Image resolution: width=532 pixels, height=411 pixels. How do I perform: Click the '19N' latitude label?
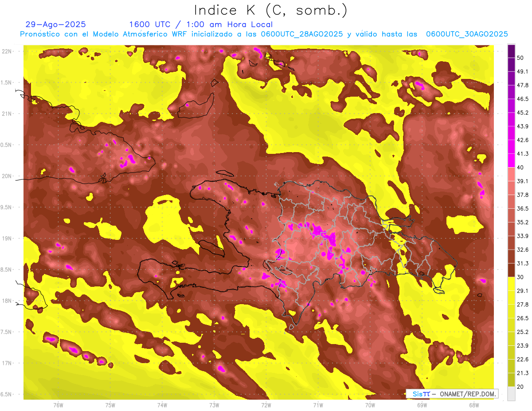(7, 238)
